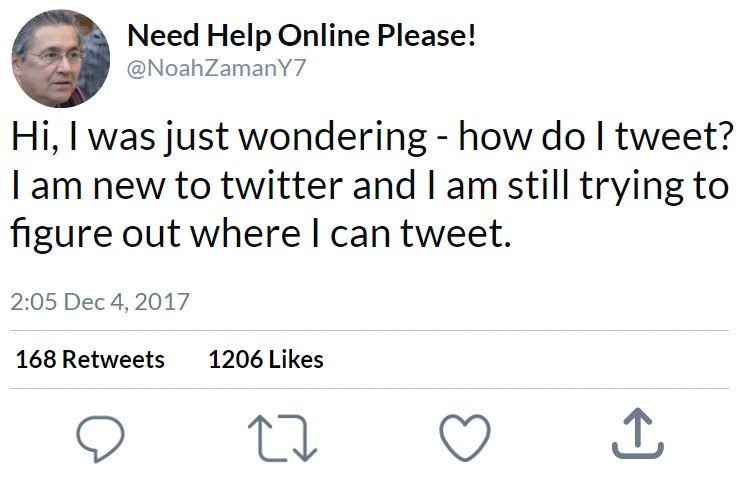Viewport: 745px width, 478px height.
Task: Click the word "Likes" under the tweet
Action: click(296, 359)
